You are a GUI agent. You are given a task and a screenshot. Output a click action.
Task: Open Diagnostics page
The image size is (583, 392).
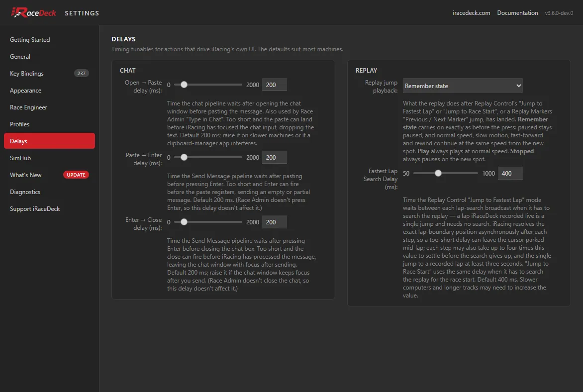pos(49,192)
